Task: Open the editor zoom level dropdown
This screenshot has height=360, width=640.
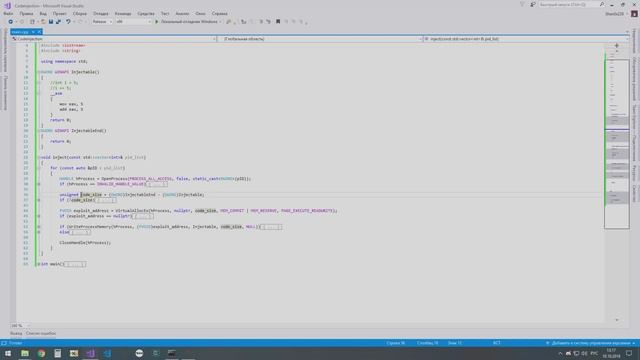Action: point(20,325)
